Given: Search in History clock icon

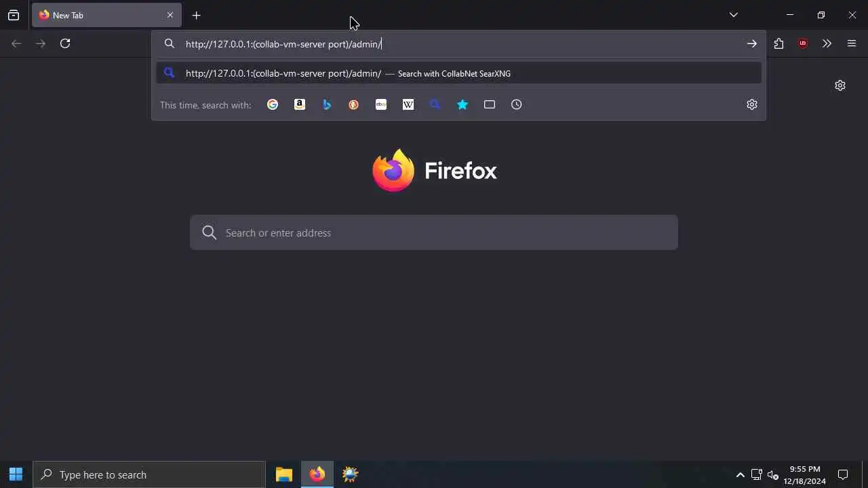Looking at the screenshot, I should pyautogui.click(x=517, y=104).
